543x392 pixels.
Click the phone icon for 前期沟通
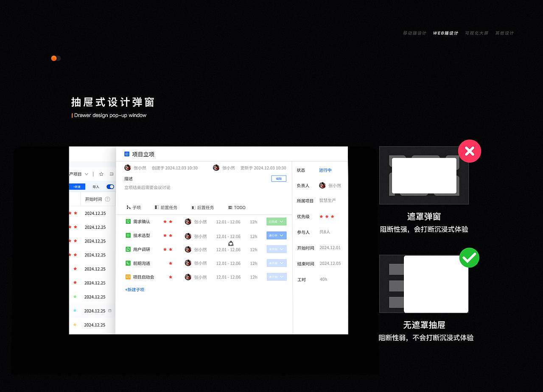coord(128,263)
